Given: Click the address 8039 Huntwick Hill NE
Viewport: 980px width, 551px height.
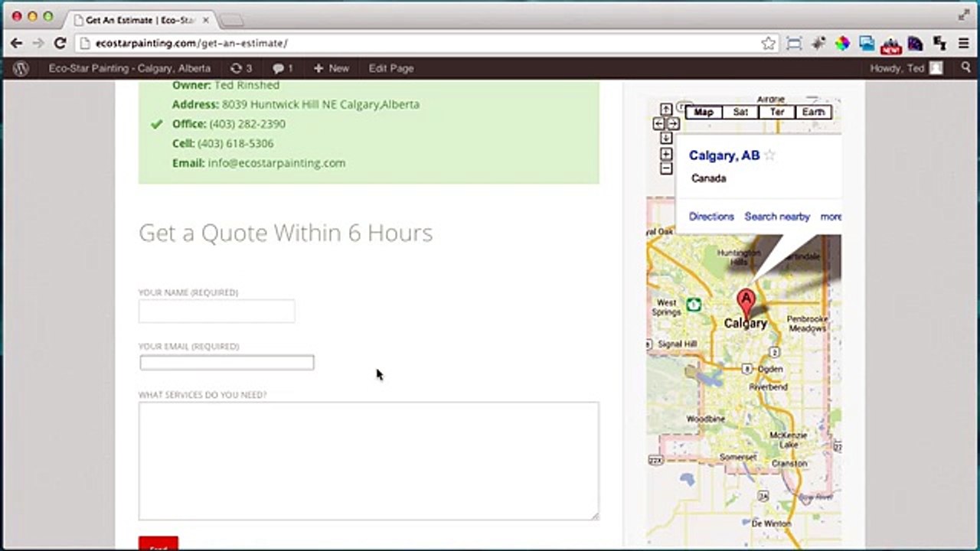Looking at the screenshot, I should tap(321, 104).
